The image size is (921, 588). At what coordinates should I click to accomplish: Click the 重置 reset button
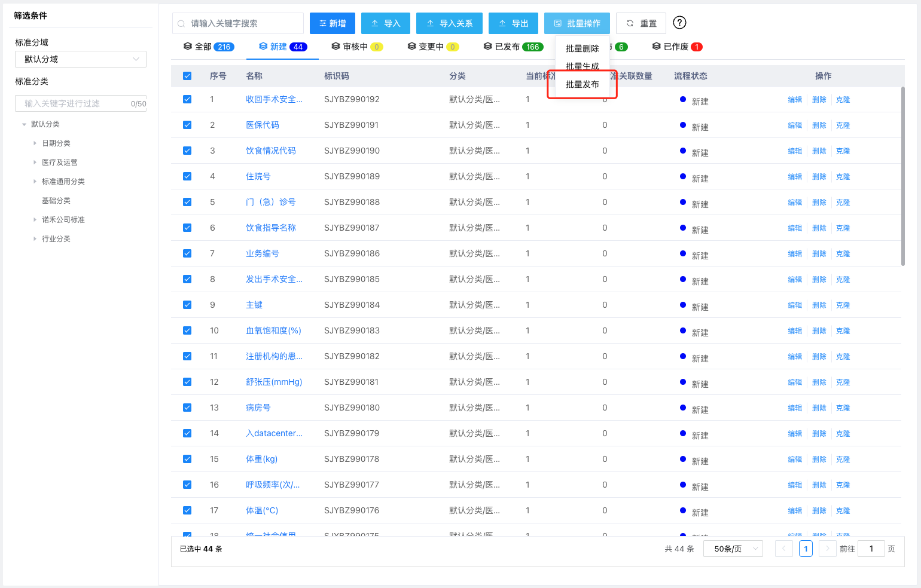(x=641, y=23)
